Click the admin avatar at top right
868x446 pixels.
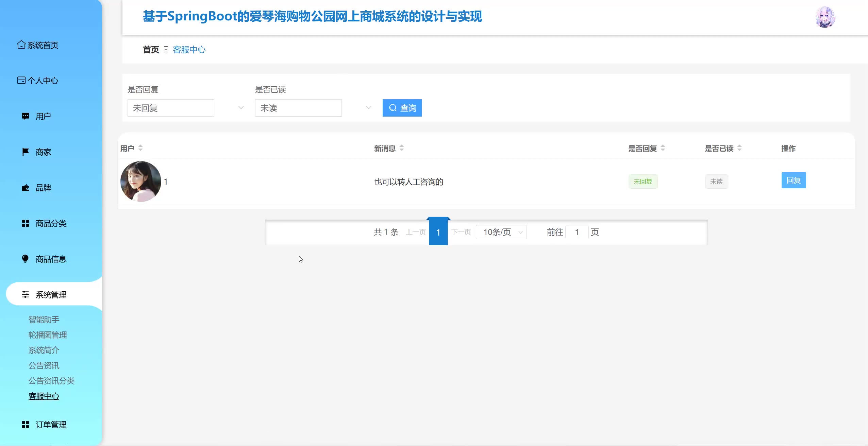click(825, 17)
